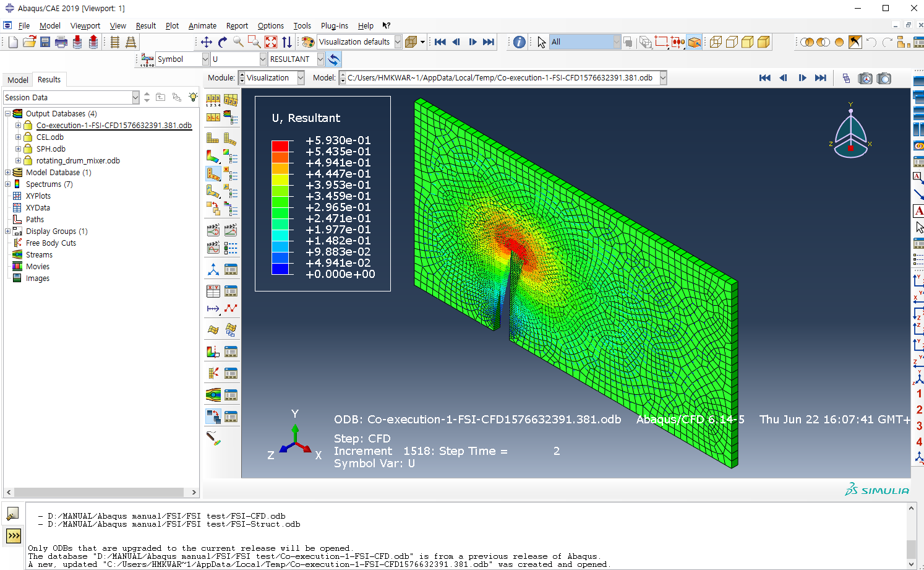This screenshot has width=924, height=570.
Task: Click the Create Coordinate System triad icon
Action: tap(213, 269)
